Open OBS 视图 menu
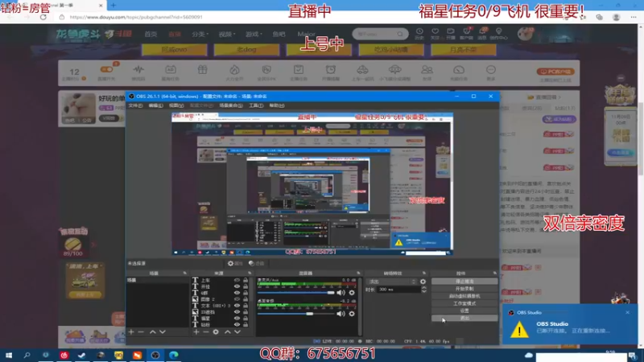644x362 pixels. point(176,105)
